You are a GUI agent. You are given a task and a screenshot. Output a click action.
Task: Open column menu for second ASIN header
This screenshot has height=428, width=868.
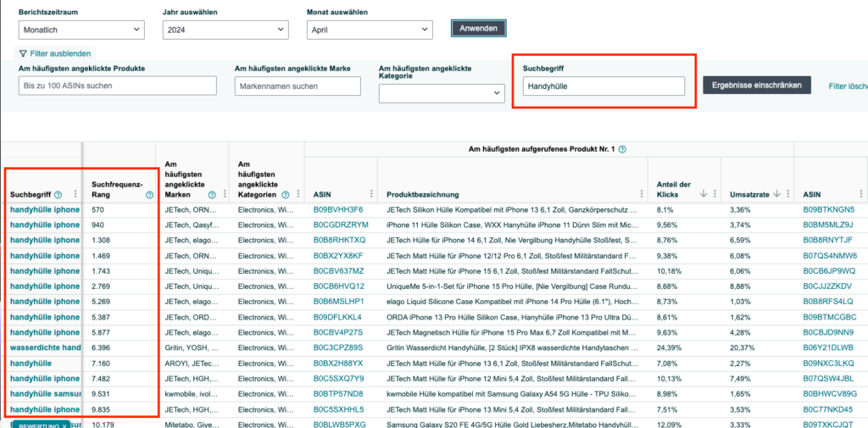861,194
